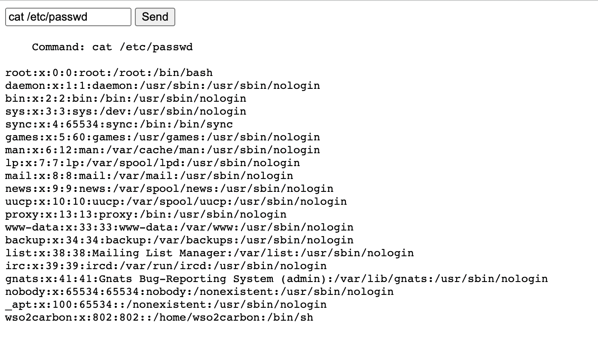Click the man user entry line
Image resolution: width=598 pixels, height=364 pixels.
[163, 150]
